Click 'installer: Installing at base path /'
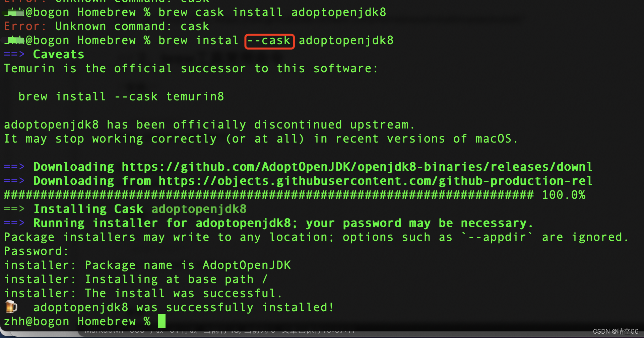The height and width of the screenshot is (338, 644). click(136, 279)
